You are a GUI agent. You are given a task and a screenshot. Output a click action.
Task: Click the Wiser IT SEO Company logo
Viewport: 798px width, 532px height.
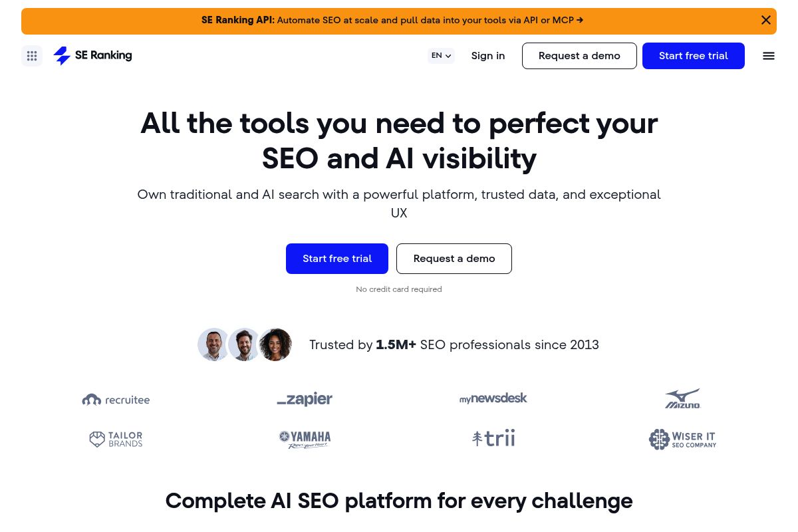click(682, 440)
